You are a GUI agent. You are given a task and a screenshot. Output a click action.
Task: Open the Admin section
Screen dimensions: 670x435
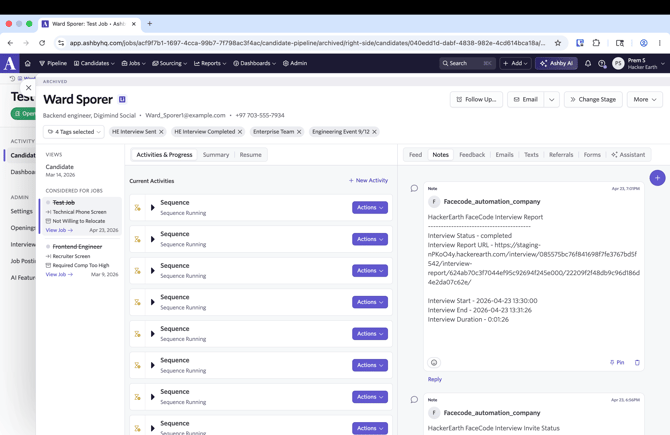[x=295, y=63]
